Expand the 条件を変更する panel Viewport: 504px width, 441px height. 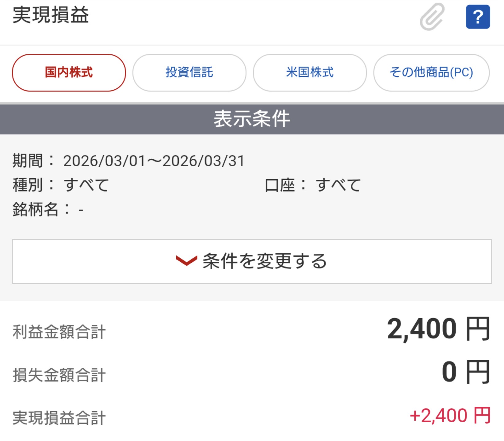252,261
